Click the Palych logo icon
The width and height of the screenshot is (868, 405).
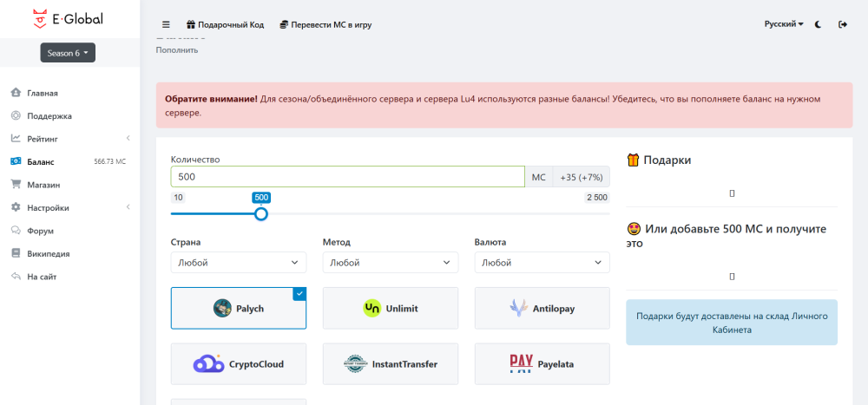223,308
